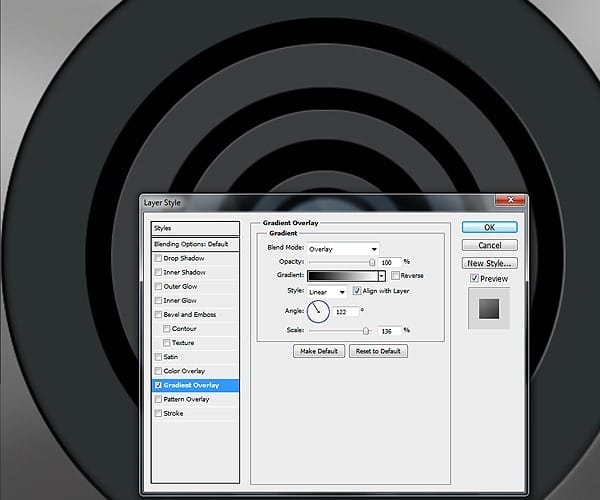600x500 pixels.
Task: Toggle the Preview checkbox
Action: click(x=474, y=278)
